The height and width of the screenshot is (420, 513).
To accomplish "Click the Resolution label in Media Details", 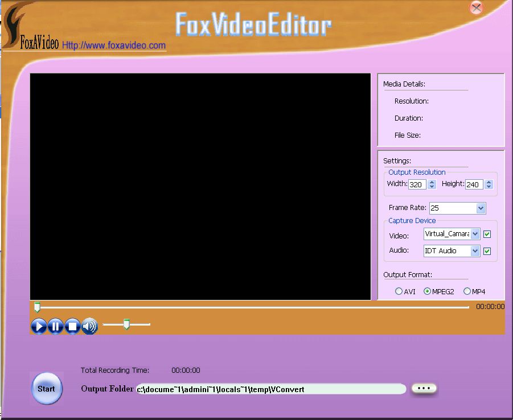I will coord(412,101).
